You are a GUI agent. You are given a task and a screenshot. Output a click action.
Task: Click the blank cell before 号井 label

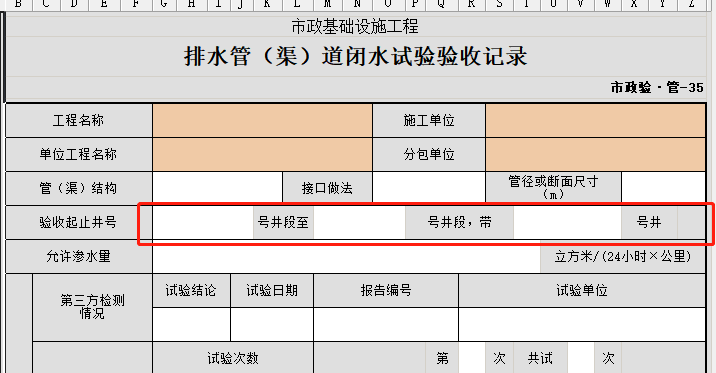(x=568, y=222)
